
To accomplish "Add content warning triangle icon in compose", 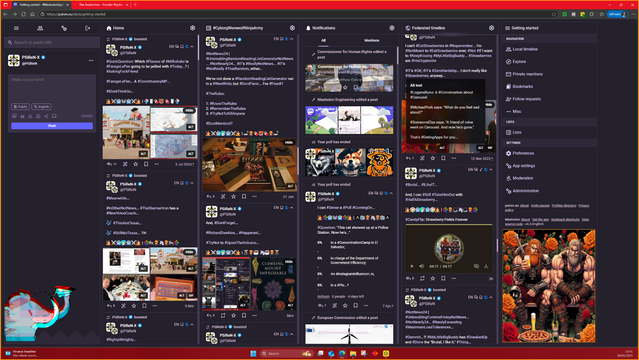I will point(30,116).
